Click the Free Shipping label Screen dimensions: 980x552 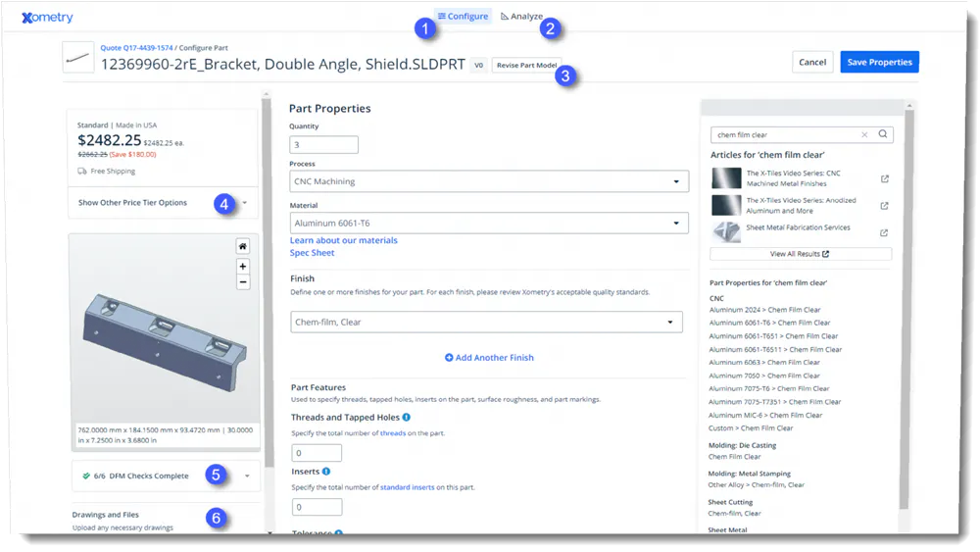tap(113, 171)
